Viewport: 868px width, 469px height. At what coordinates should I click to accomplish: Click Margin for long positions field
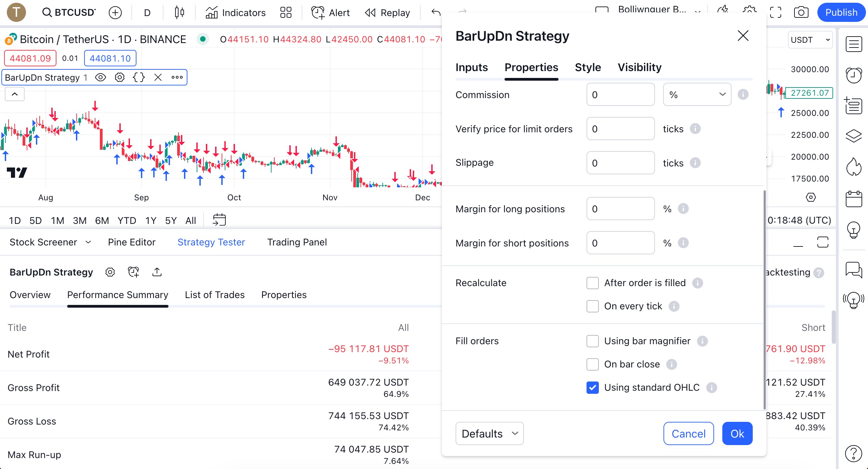pos(620,209)
